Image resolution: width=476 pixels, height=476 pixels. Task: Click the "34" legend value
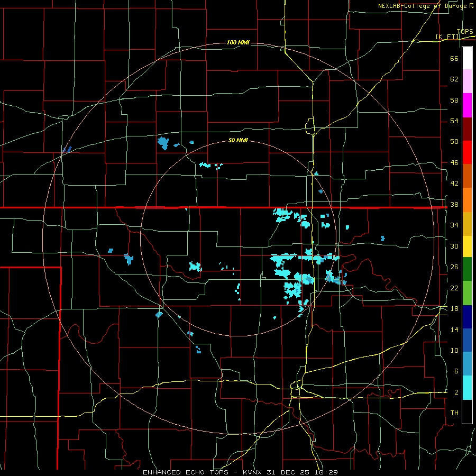click(454, 225)
